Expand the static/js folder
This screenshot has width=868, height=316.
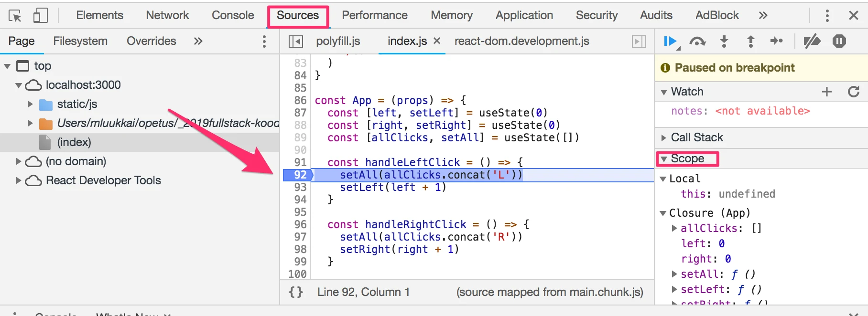pyautogui.click(x=30, y=104)
